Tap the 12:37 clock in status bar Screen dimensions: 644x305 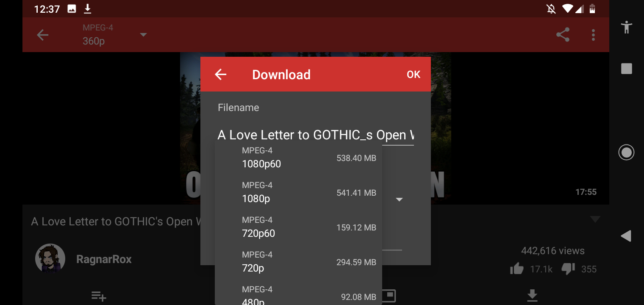pyautogui.click(x=47, y=9)
